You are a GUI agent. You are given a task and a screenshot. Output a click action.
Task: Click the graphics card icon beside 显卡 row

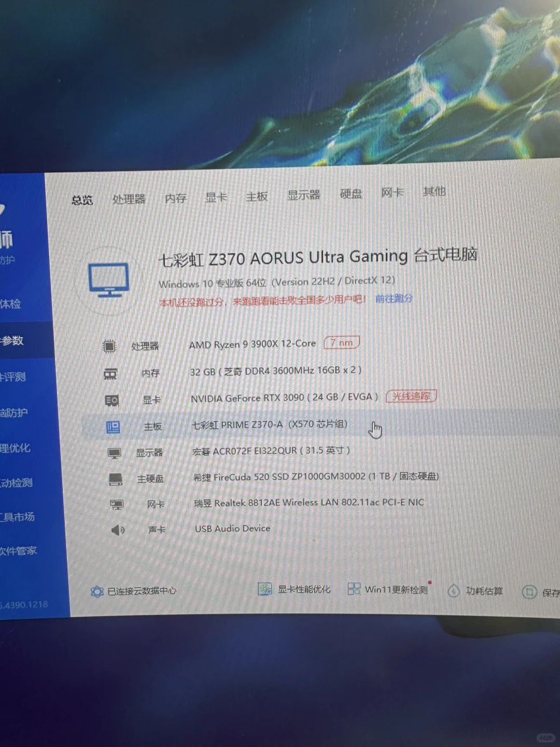[111, 399]
